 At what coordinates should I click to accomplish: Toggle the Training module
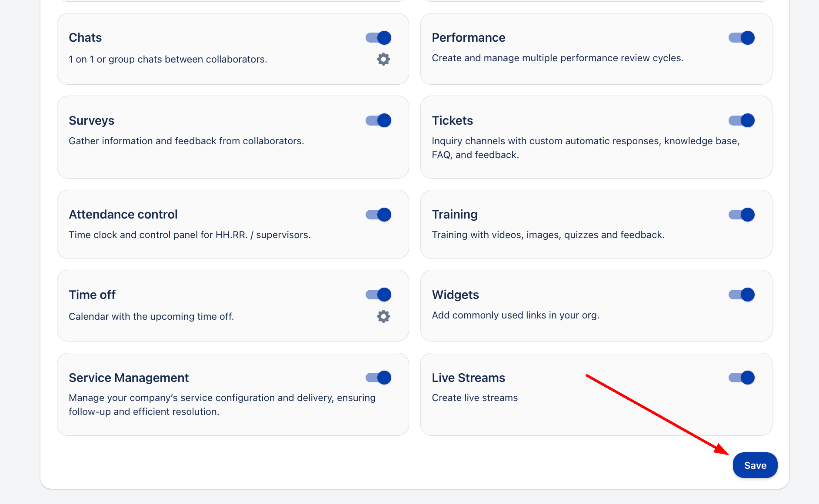coord(742,215)
